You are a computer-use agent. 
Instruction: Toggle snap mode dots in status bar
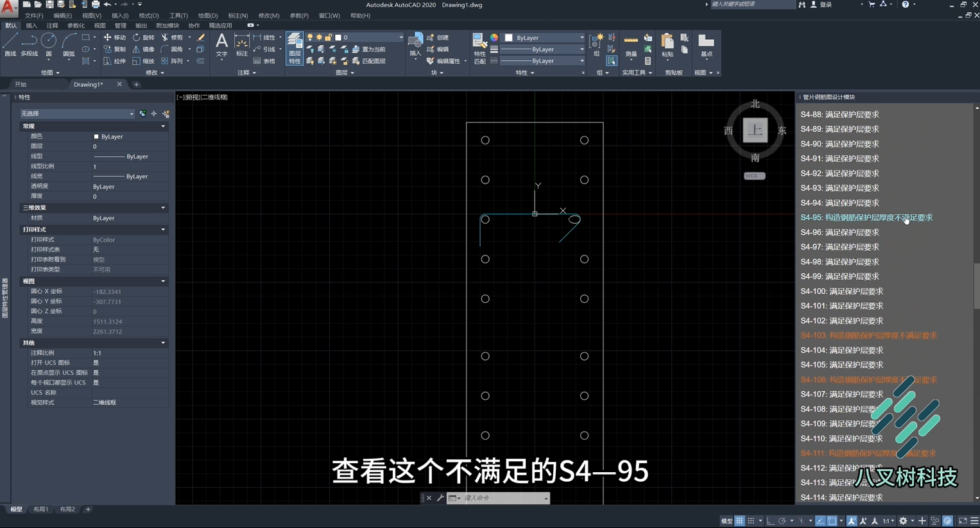tap(751, 521)
